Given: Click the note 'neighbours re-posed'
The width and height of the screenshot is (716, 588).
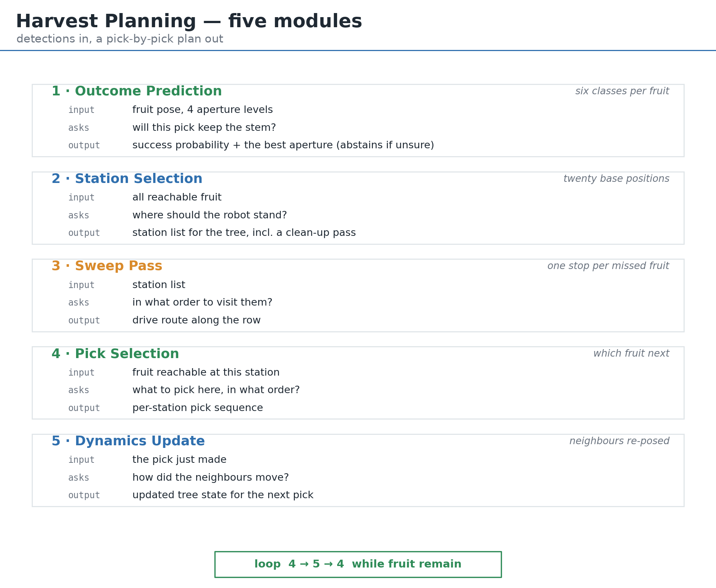Looking at the screenshot, I should click(x=619, y=441).
